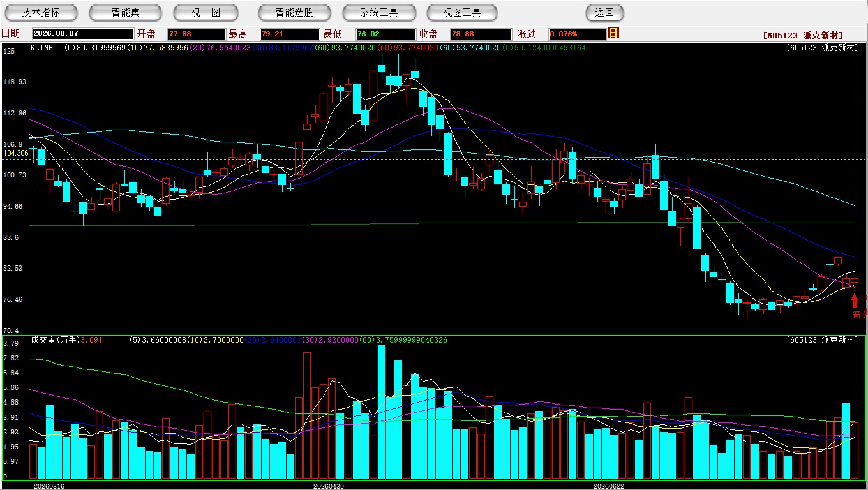This screenshot has width=868, height=490.
Task: Click the yellow 日 period icon
Action: pyautogui.click(x=614, y=33)
